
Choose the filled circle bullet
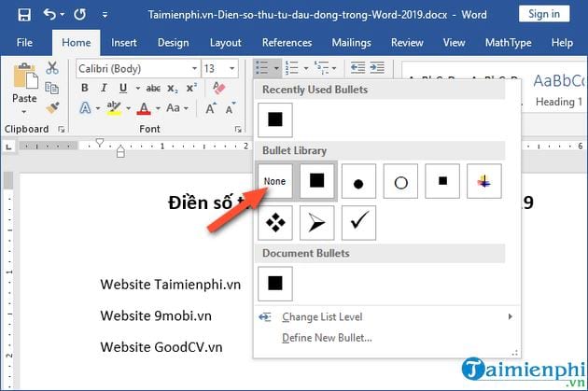coord(358,181)
